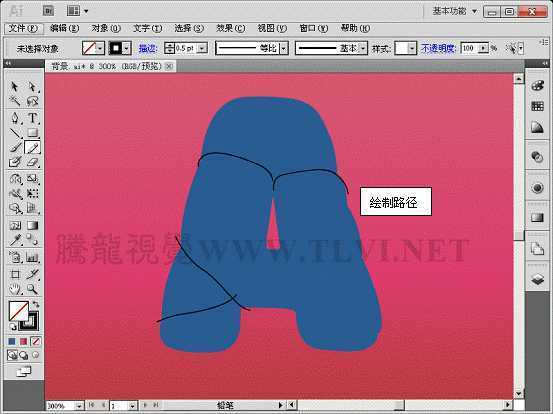Open the 效果 menu
The height and width of the screenshot is (414, 553).
231,28
